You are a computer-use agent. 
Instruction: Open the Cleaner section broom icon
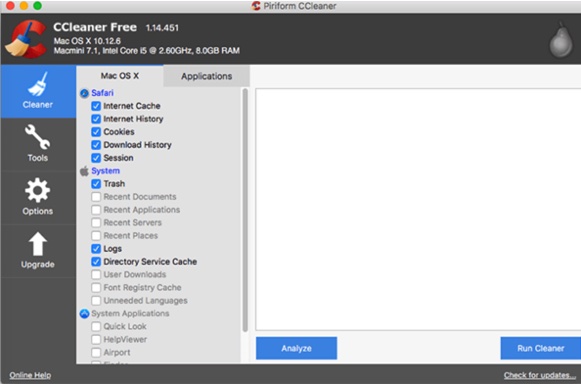(x=37, y=84)
